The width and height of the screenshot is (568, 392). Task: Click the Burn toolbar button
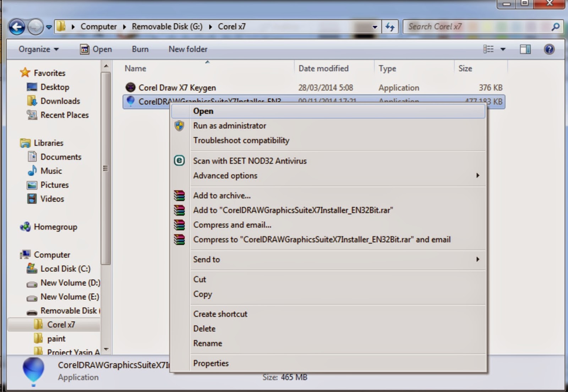(x=140, y=49)
